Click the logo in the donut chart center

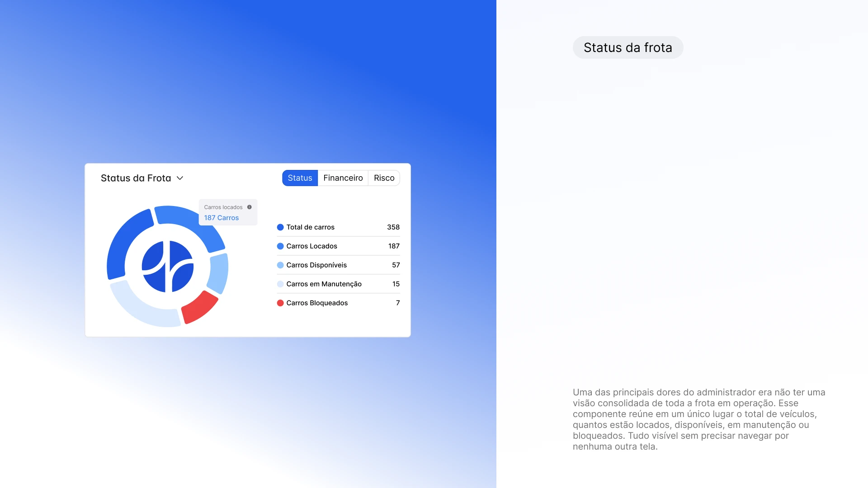(168, 267)
